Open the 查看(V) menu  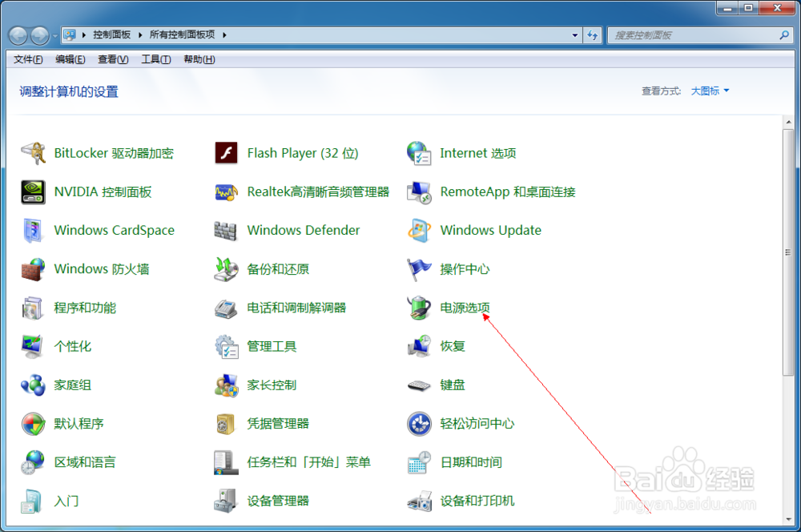(x=113, y=59)
